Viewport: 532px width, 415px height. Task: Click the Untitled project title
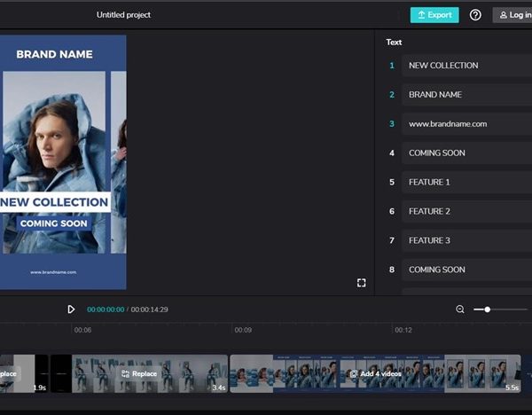123,15
